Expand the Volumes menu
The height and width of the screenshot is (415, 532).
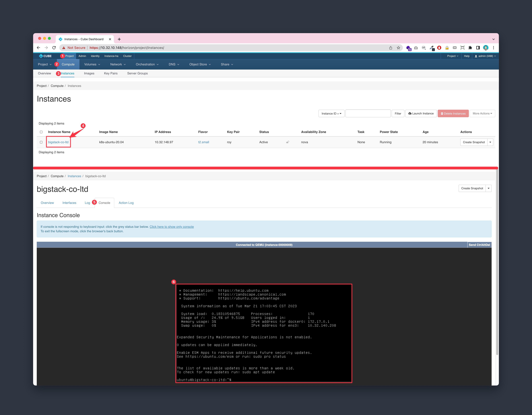point(92,64)
